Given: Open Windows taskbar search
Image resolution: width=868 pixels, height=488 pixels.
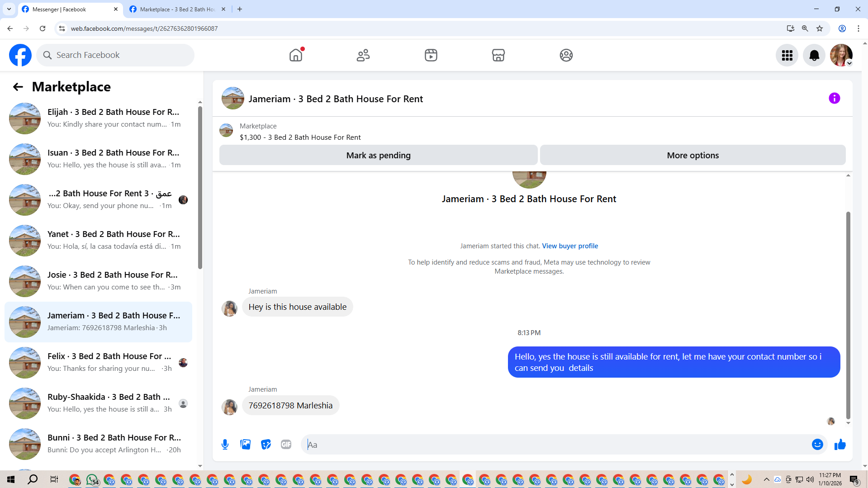Looking at the screenshot, I should [33, 479].
